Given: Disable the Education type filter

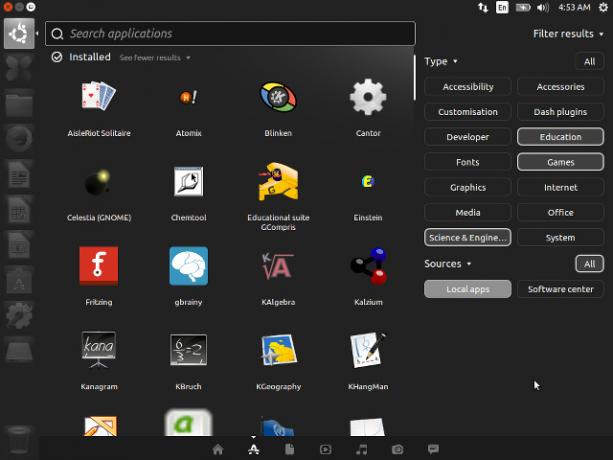Looking at the screenshot, I should [560, 137].
